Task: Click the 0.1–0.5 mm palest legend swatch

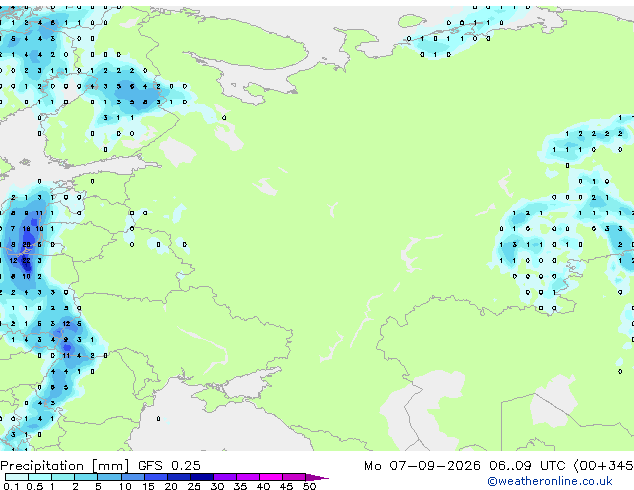Action: [x=17, y=477]
